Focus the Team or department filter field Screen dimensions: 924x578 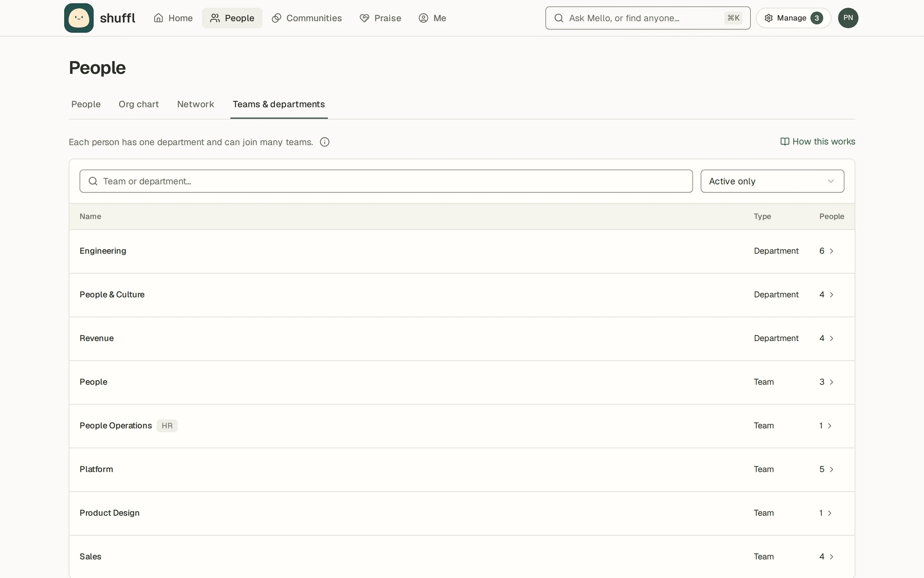coord(386,181)
